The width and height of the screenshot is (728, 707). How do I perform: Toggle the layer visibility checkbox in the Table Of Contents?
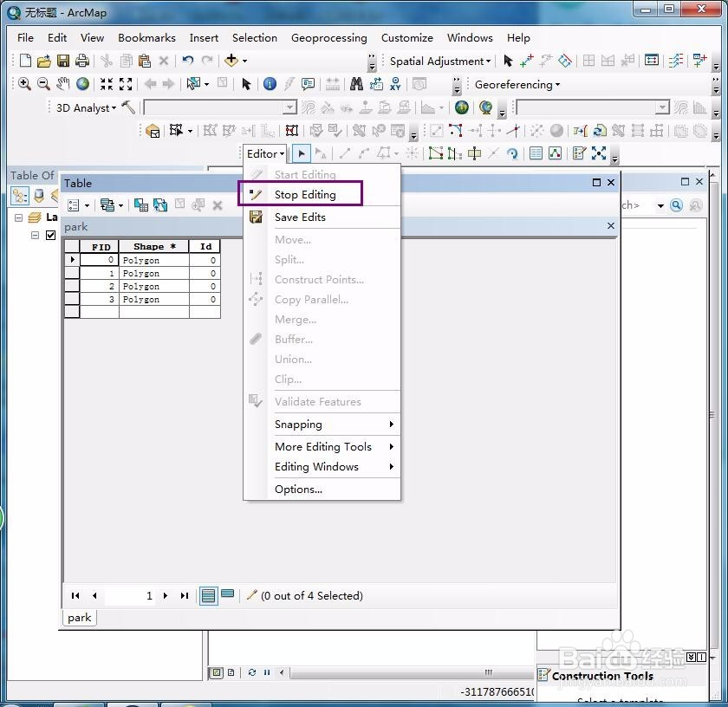50,235
